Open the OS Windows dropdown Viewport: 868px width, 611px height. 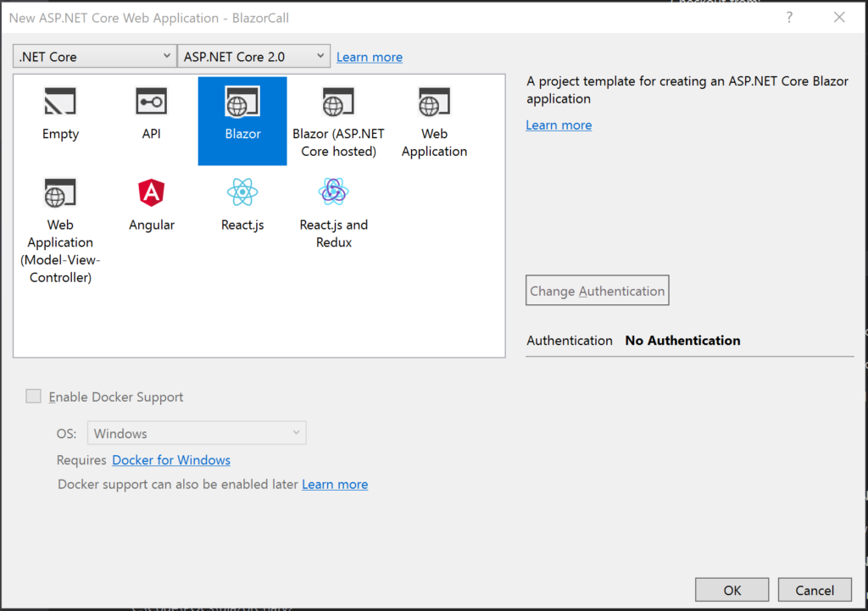point(196,433)
